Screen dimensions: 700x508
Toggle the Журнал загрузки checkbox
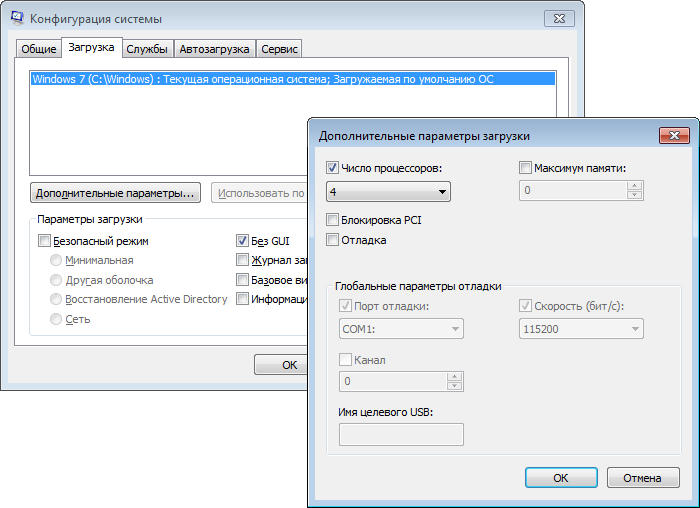point(242,260)
